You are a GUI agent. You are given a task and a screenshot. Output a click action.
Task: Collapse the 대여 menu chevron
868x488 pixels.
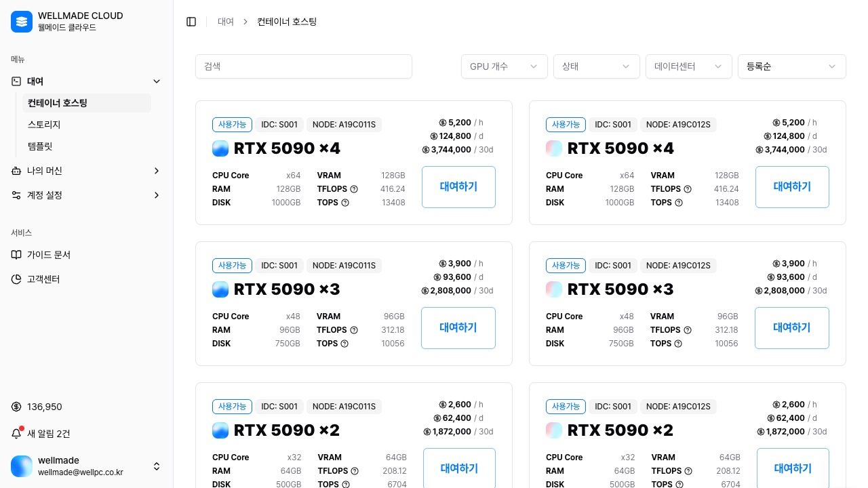(x=157, y=81)
